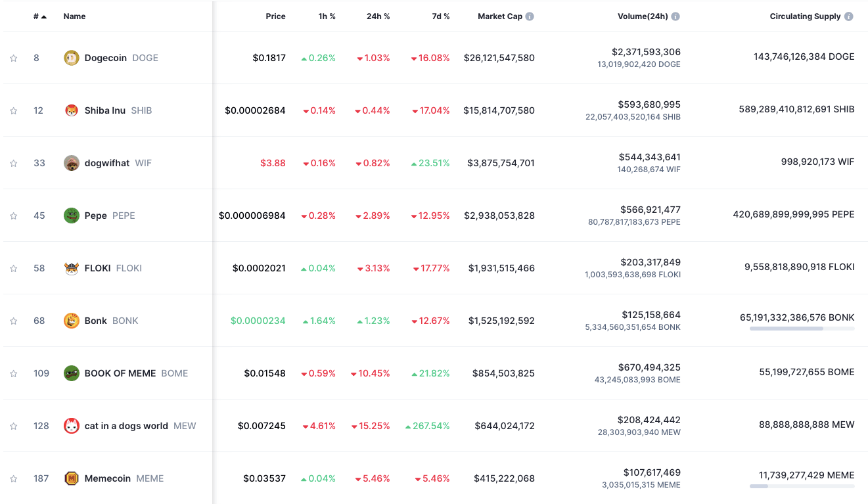
Task: Click the Dogecoin coin logo
Action: point(72,58)
